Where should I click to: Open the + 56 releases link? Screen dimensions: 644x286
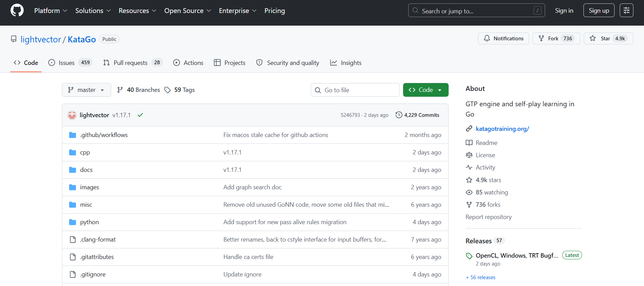pos(480,277)
